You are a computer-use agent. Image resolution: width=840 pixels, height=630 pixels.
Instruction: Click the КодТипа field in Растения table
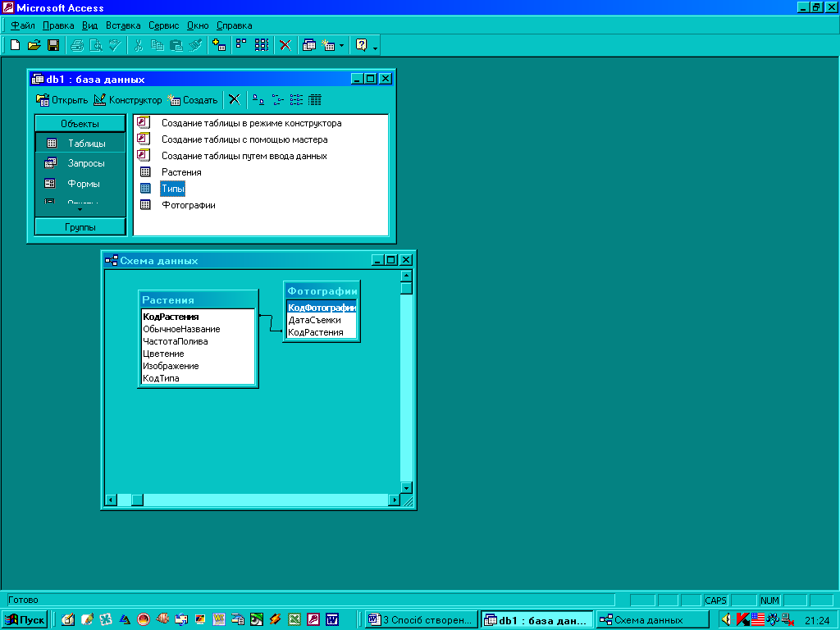point(161,378)
